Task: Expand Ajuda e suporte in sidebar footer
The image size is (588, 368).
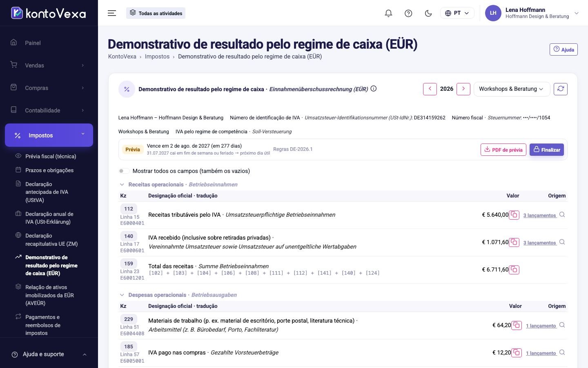Action: click(49, 354)
